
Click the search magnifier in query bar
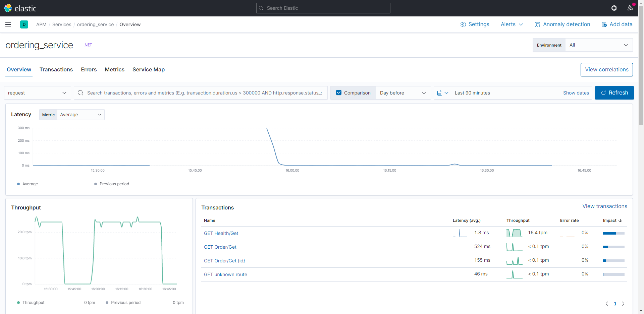pos(80,93)
